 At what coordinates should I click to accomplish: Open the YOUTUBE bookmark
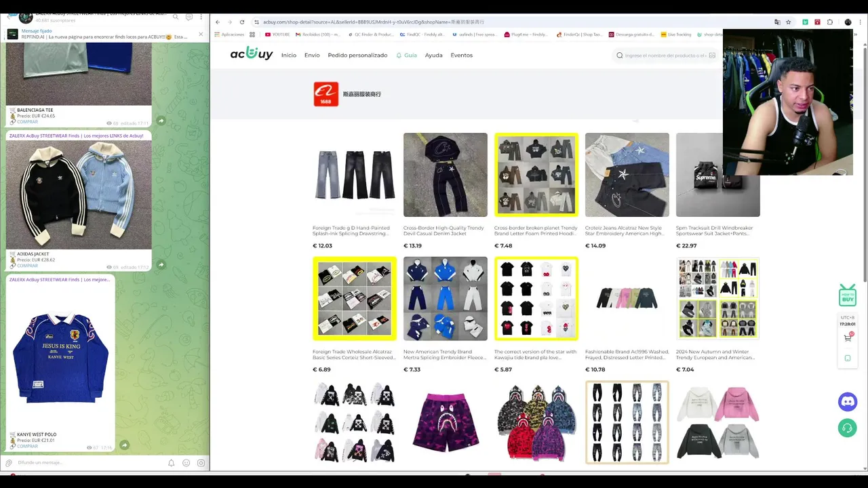[x=277, y=35]
